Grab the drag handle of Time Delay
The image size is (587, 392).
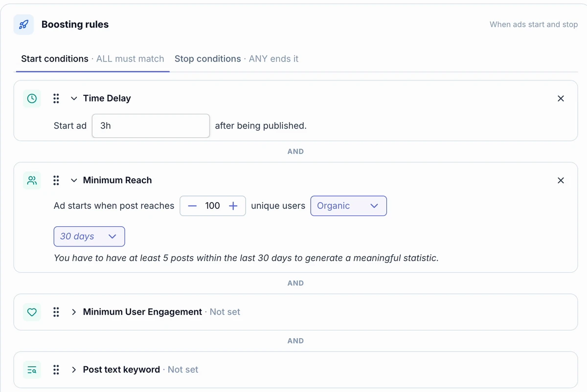coord(56,98)
